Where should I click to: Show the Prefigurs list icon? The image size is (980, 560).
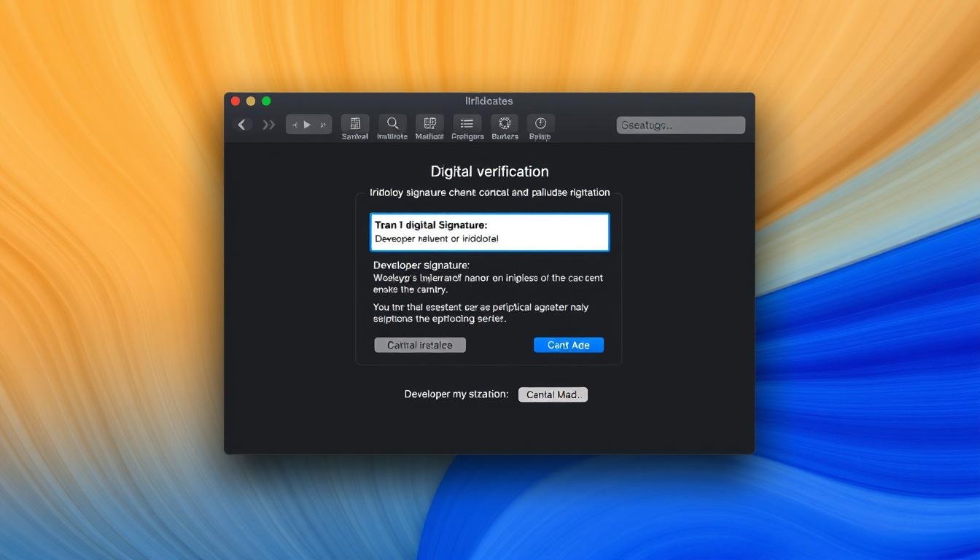click(467, 124)
